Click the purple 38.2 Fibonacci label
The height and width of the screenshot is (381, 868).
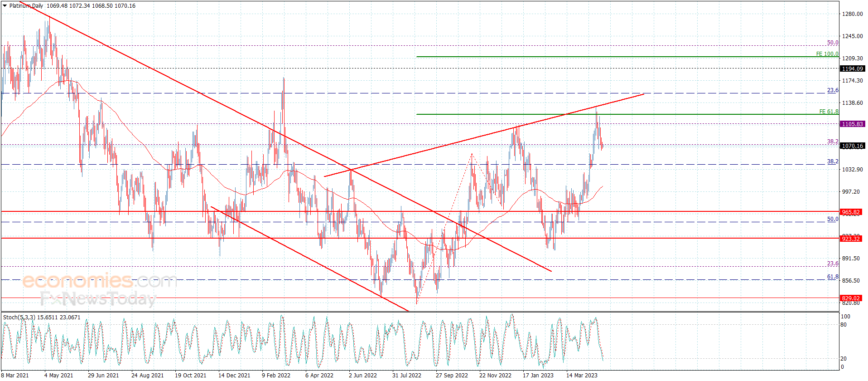(x=833, y=142)
